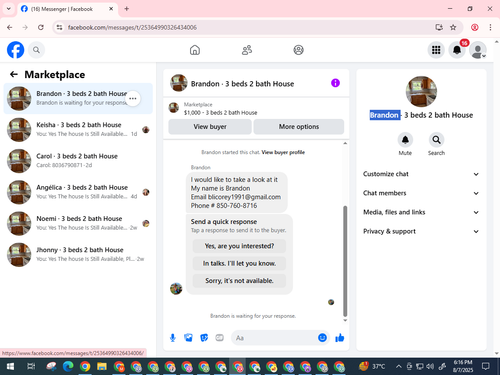Screen dimensions: 500x375
Task: Select Brandon conversation in Marketplace list
Action: click(x=78, y=98)
